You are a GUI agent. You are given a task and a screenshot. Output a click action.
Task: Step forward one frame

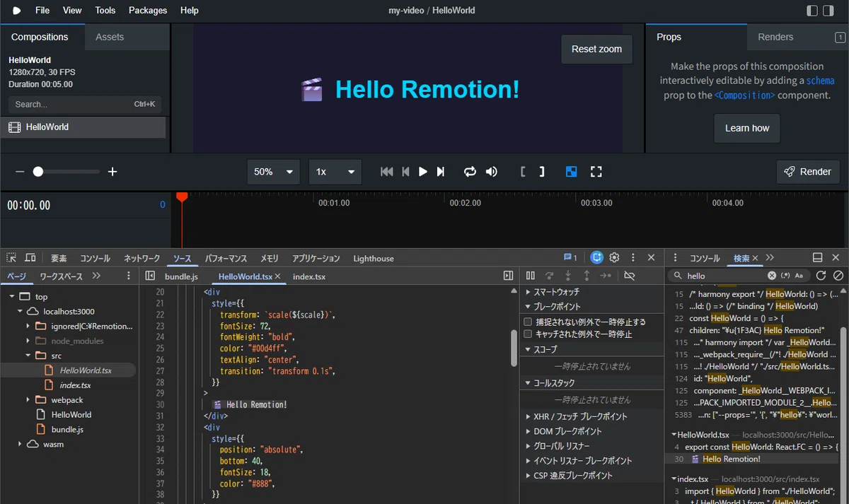click(441, 172)
